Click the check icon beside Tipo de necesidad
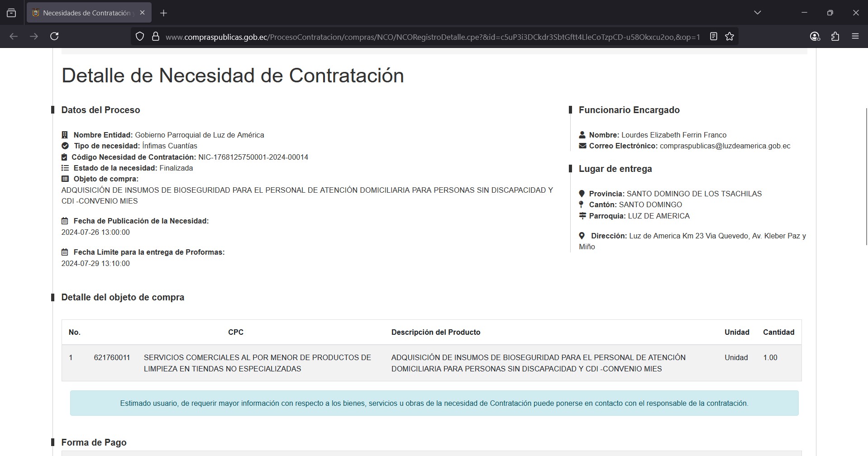Viewport: 868px width, 456px height. click(65, 146)
